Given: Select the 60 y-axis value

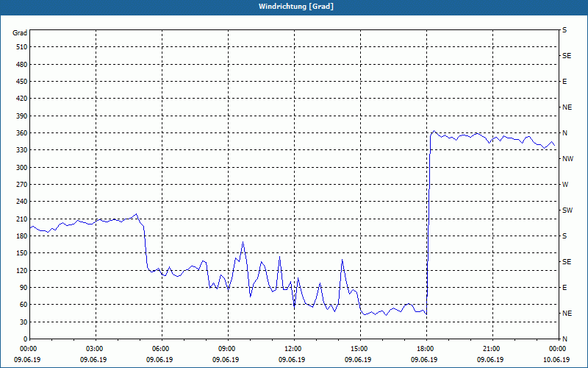Looking at the screenshot, I should 24,305.
